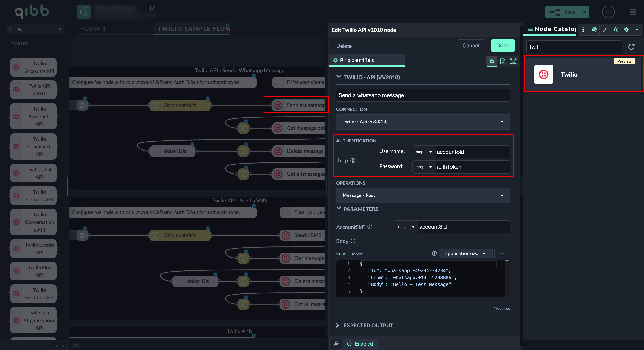Open the sidebar help book icon
Viewport: 644px width, 350px height.
[594, 30]
